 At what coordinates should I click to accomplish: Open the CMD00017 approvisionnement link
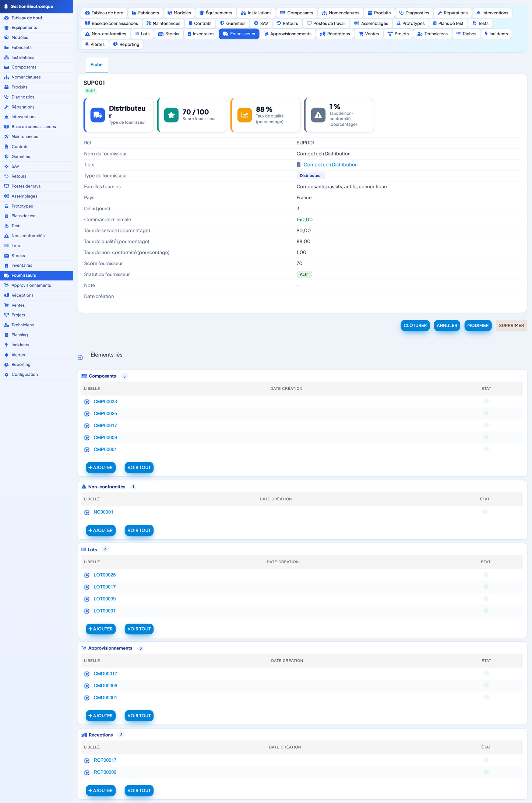coord(105,674)
